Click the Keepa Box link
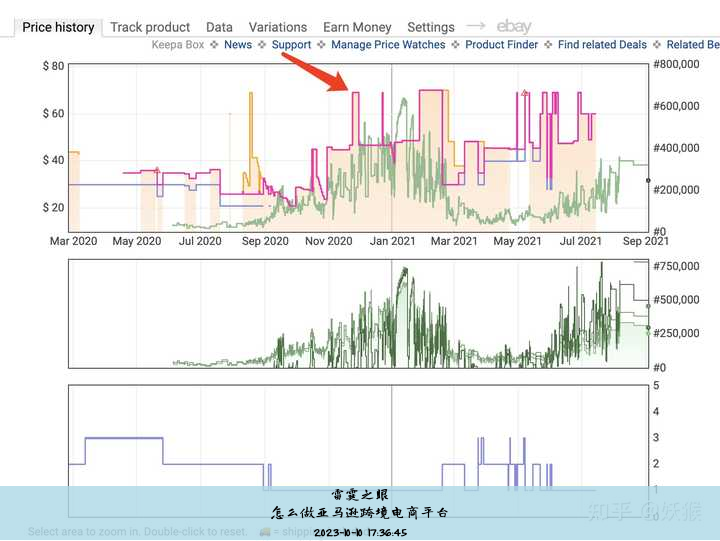 click(178, 45)
